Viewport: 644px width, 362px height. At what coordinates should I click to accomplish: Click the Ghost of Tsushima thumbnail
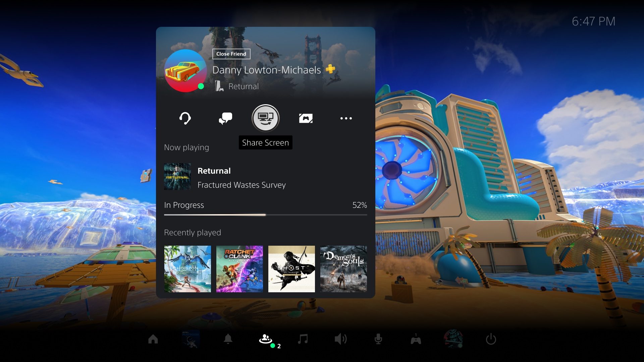click(x=291, y=269)
